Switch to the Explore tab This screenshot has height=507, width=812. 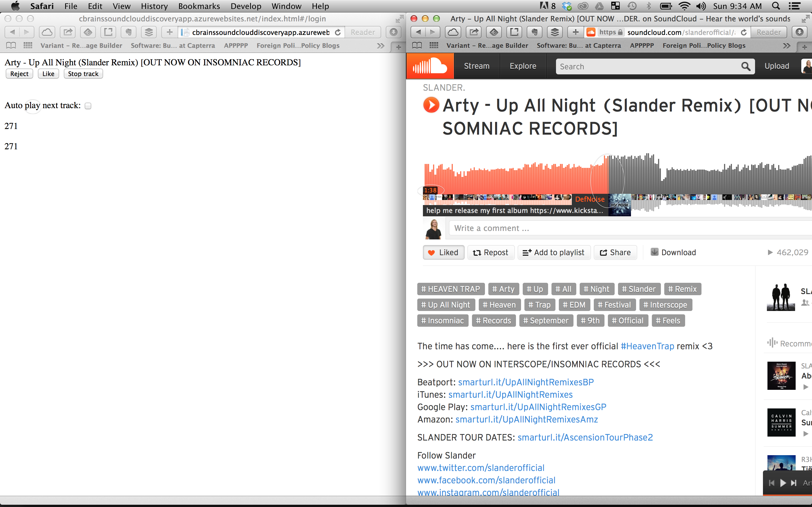[x=523, y=66]
